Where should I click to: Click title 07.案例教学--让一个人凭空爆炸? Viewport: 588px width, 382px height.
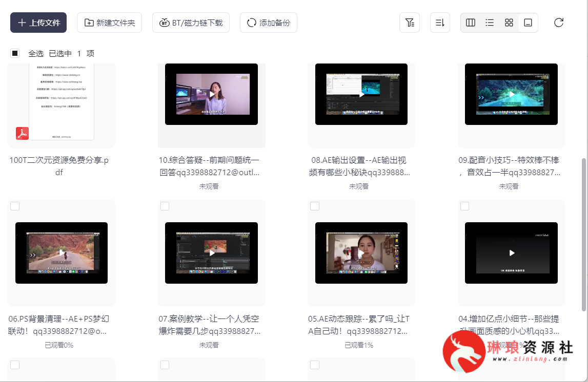coord(209,325)
